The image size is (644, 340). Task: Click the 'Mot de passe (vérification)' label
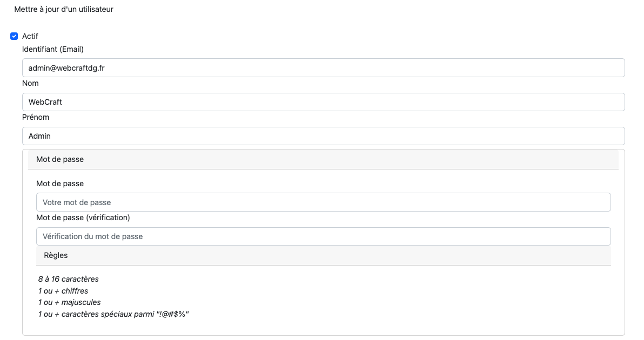coord(83,217)
